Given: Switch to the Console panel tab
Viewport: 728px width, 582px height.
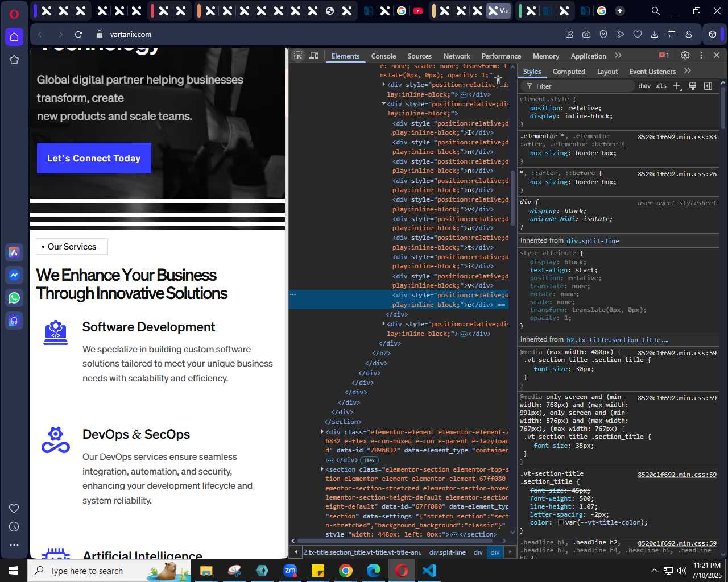Looking at the screenshot, I should (383, 56).
